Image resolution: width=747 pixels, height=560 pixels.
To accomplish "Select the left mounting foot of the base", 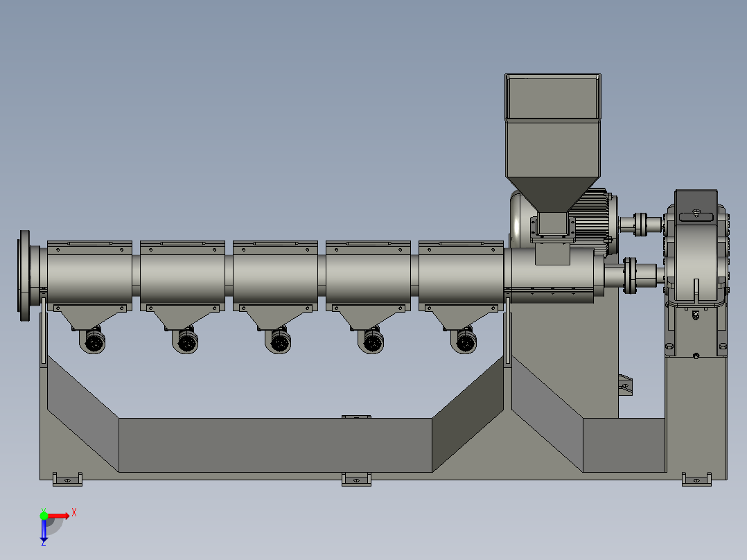I will 67,480.
